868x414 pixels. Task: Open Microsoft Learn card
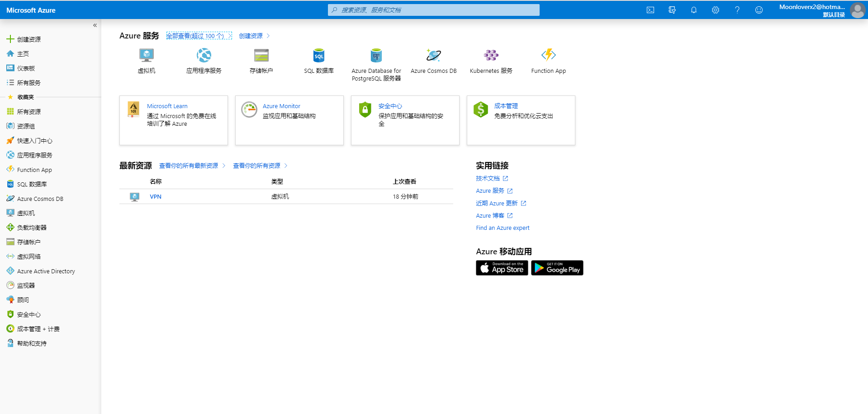coord(174,120)
